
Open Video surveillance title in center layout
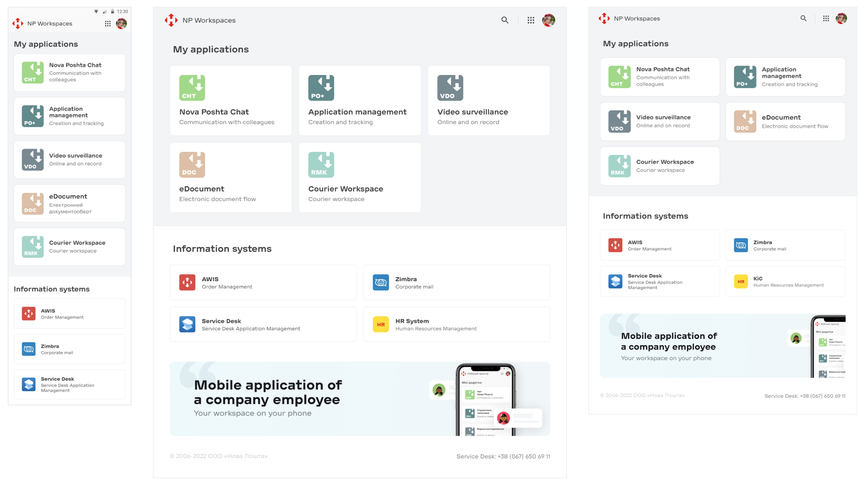pyautogui.click(x=473, y=112)
